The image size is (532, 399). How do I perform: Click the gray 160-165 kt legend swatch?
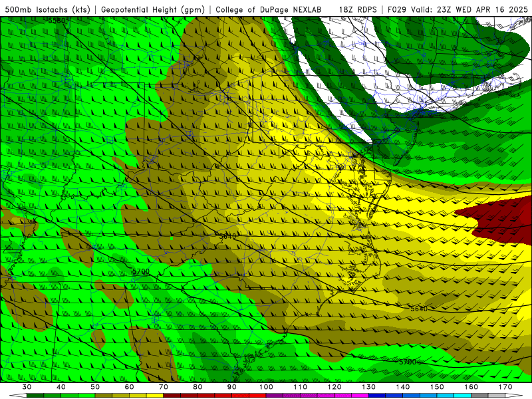[x=479, y=396]
